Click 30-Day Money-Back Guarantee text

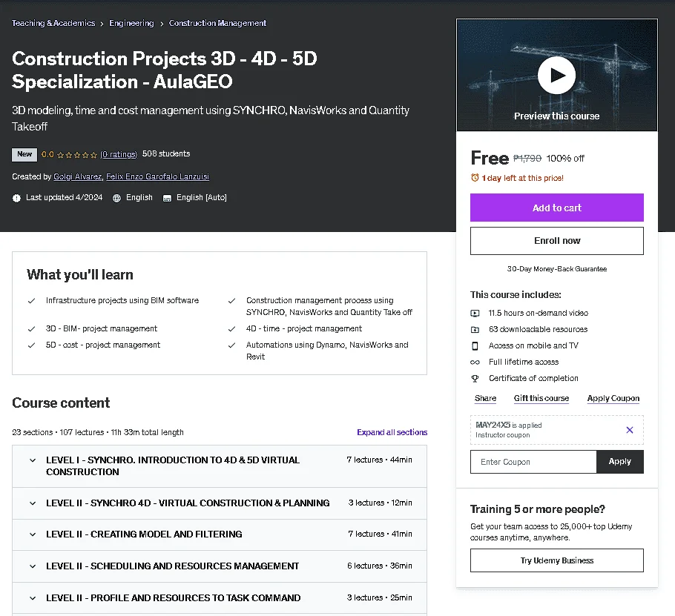click(x=556, y=269)
